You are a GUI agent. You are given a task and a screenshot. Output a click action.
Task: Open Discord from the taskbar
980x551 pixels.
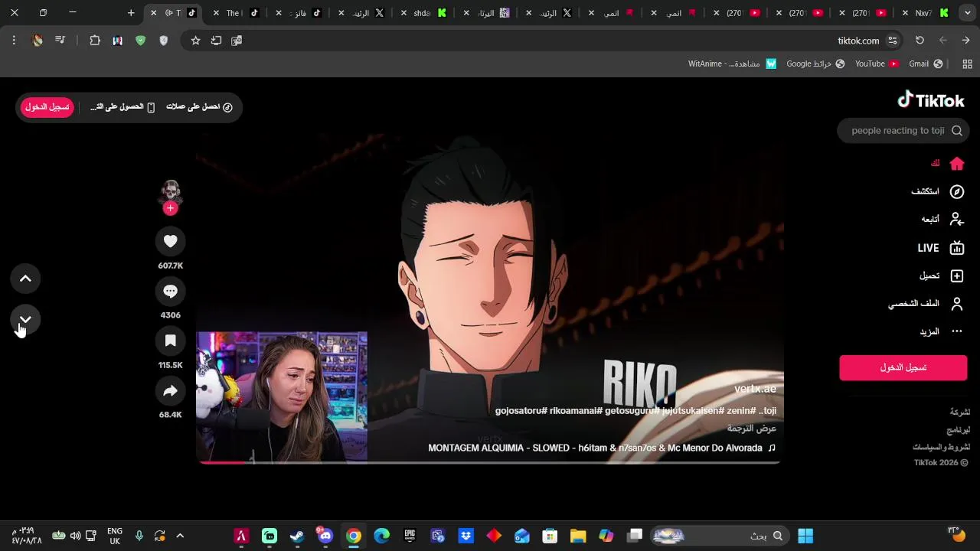point(325,536)
